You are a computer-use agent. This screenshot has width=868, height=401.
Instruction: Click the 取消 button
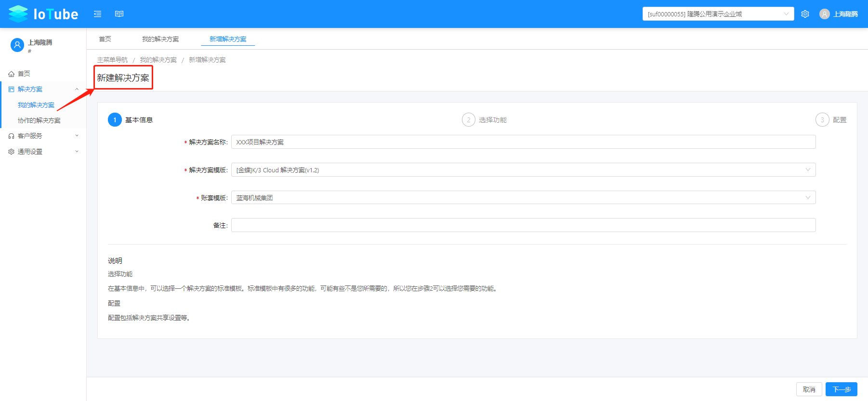point(809,389)
